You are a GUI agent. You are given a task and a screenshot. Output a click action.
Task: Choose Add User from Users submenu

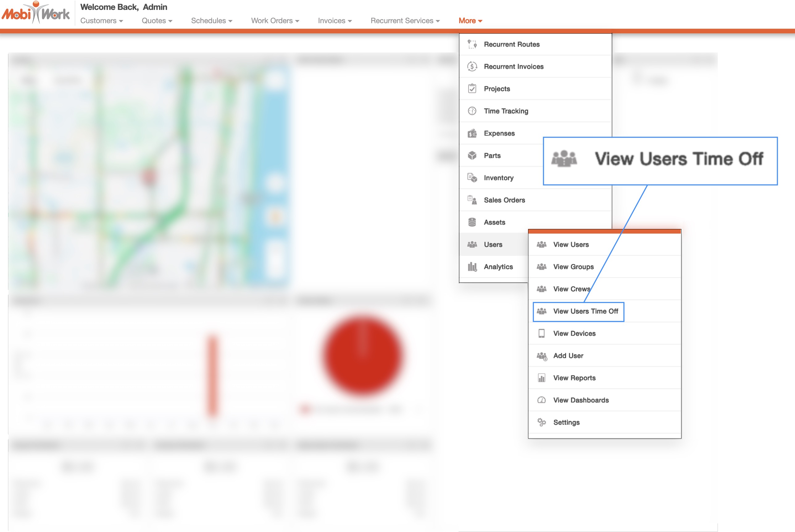tap(568, 355)
